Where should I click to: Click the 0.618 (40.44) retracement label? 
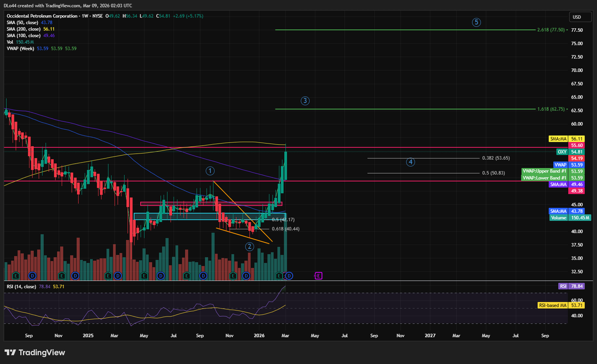coord(286,229)
